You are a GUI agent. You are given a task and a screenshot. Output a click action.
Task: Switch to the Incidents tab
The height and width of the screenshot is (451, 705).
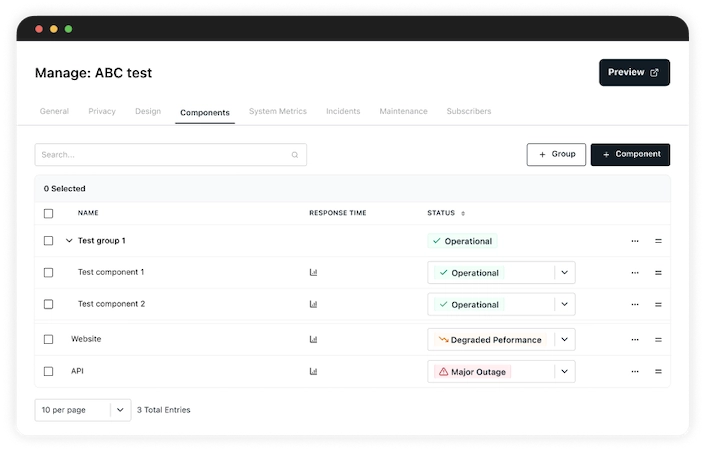coord(343,111)
